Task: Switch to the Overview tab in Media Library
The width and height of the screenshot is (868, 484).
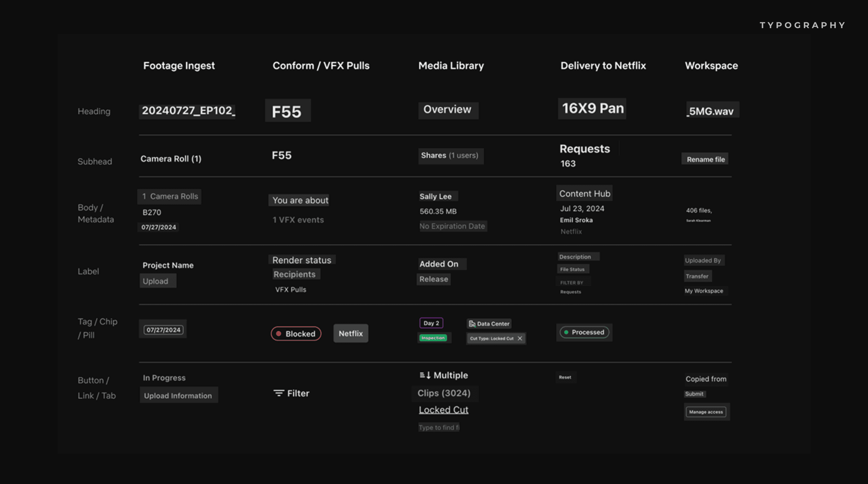Action: coord(448,110)
